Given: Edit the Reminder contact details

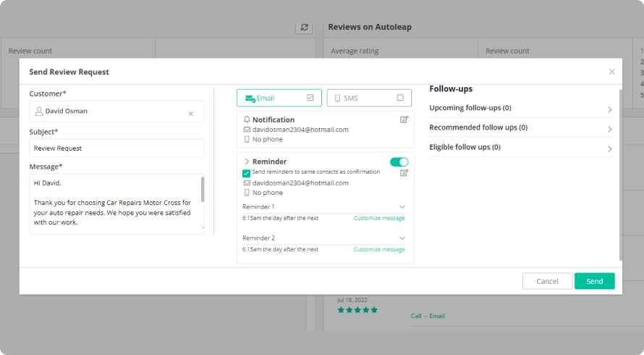Looking at the screenshot, I should tap(404, 172).
